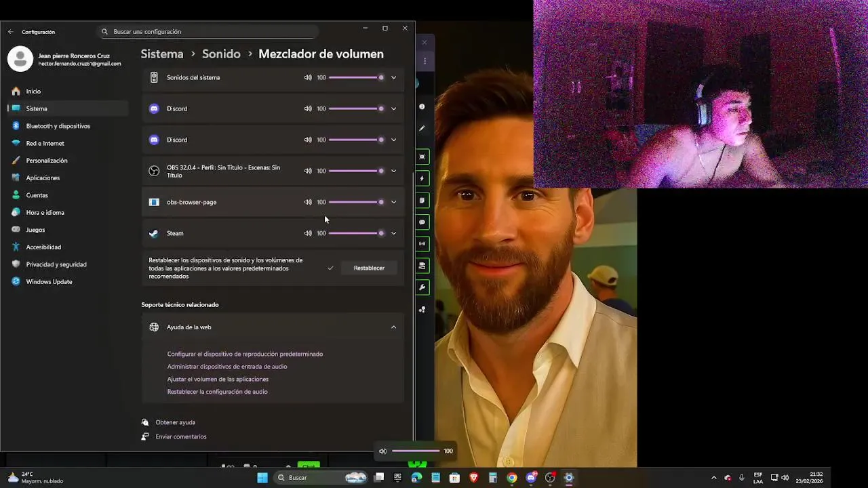Mute the first Discord entry

pos(308,108)
